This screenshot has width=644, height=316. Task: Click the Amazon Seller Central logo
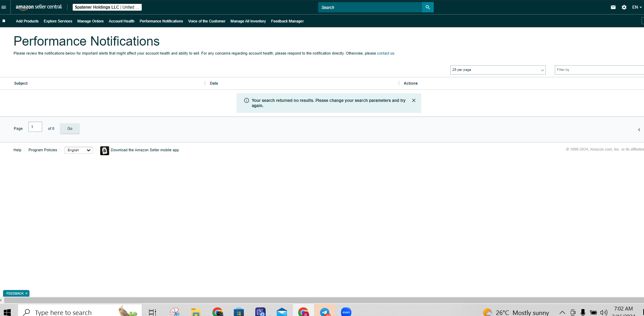39,7
